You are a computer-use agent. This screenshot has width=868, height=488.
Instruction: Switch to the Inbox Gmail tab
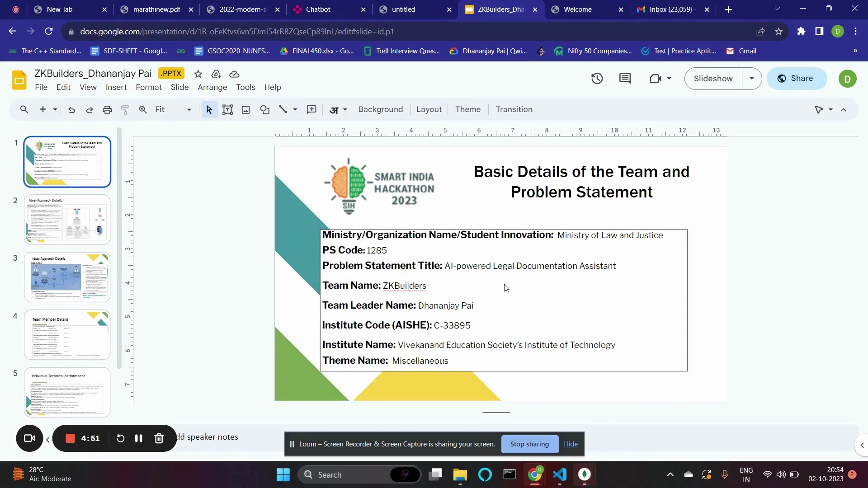(x=673, y=9)
